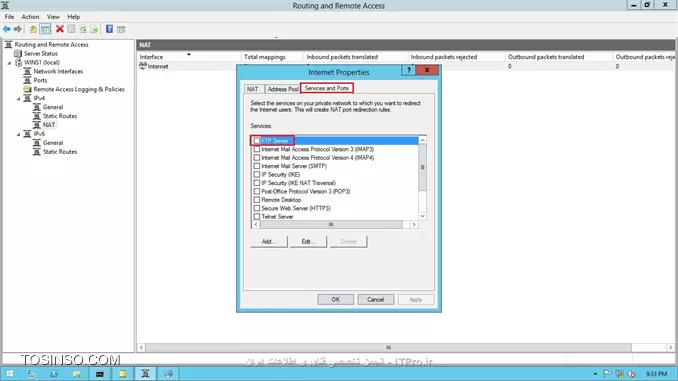
Task: Click the Services list vertical scrollbar thumb
Action: tap(422, 167)
